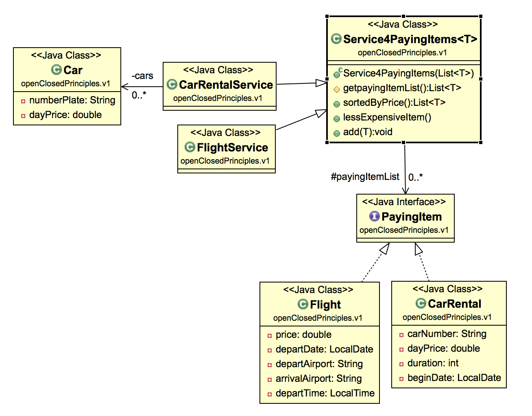The width and height of the screenshot is (532, 416).
Task: Select the dayPrice: double attribute in Car
Action: pos(65,115)
